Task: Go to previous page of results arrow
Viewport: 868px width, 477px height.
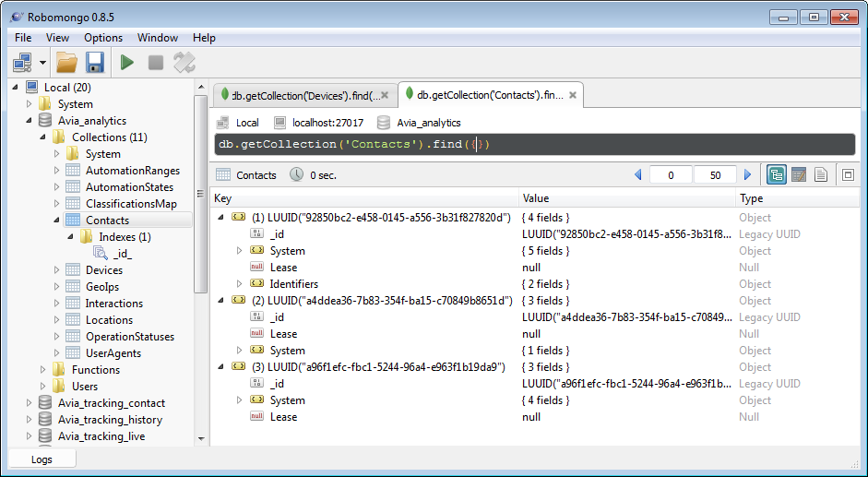Action: coord(637,174)
